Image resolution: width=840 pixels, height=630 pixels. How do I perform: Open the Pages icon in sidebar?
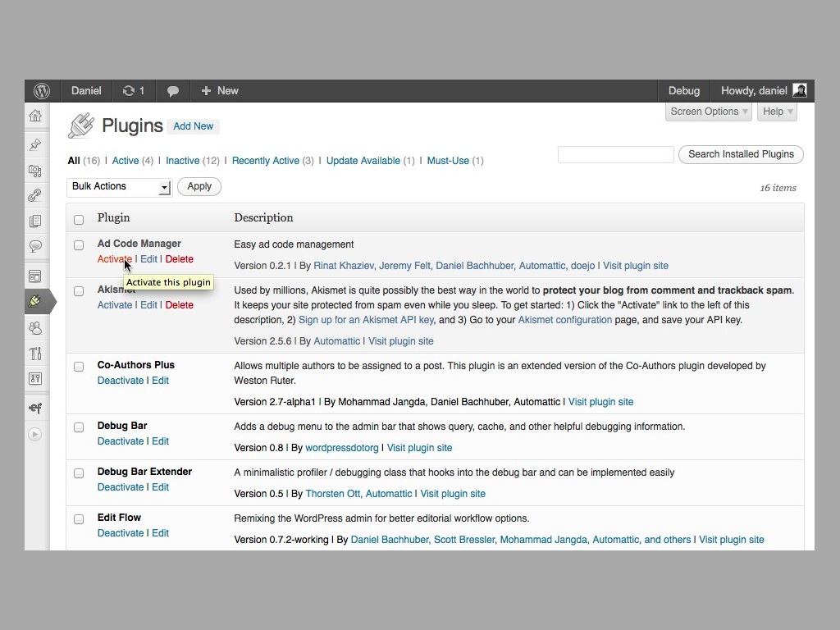click(35, 221)
